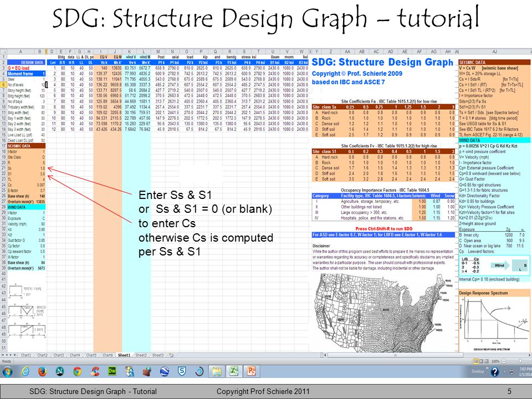This screenshot has width=532, height=399.
Task: Open the Windows Live Messenger taskbar icon
Action: (x=130, y=371)
